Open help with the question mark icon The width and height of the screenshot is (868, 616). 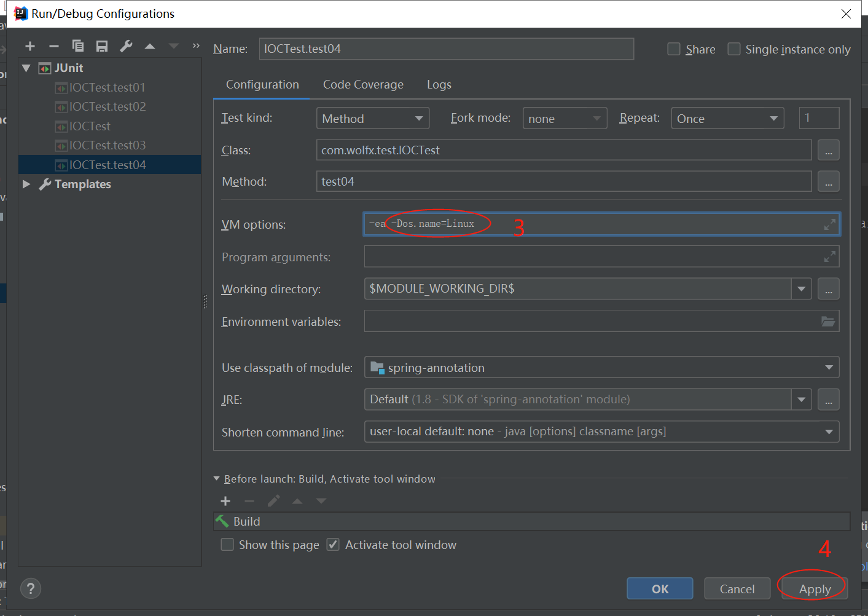31,589
